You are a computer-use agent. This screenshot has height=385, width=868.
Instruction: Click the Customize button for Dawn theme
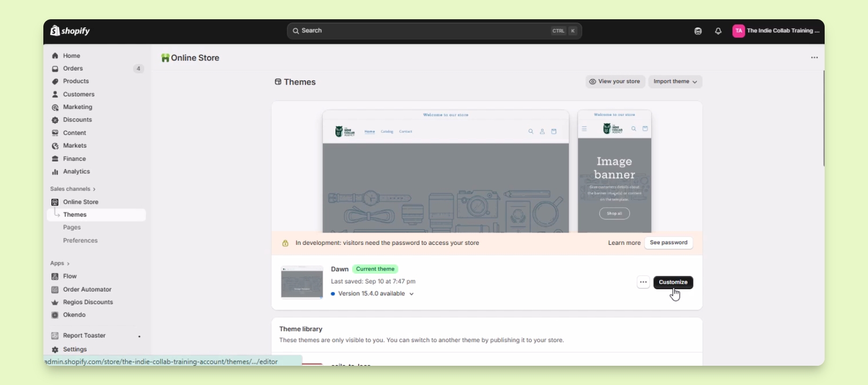coord(673,282)
